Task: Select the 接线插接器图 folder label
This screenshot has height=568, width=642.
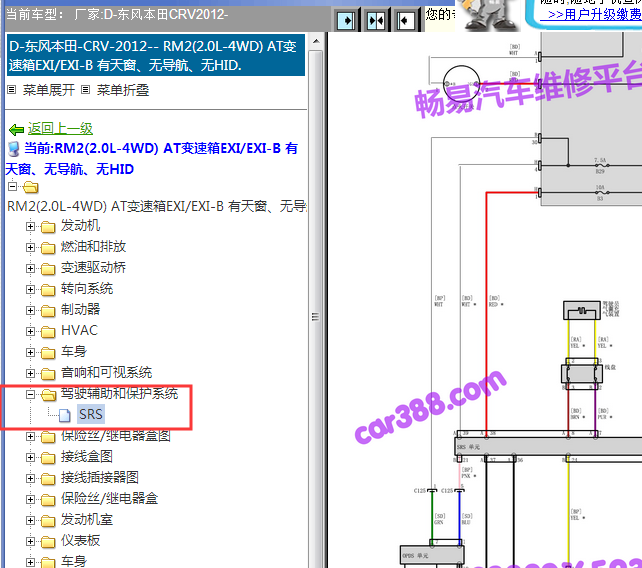Action: (100, 477)
